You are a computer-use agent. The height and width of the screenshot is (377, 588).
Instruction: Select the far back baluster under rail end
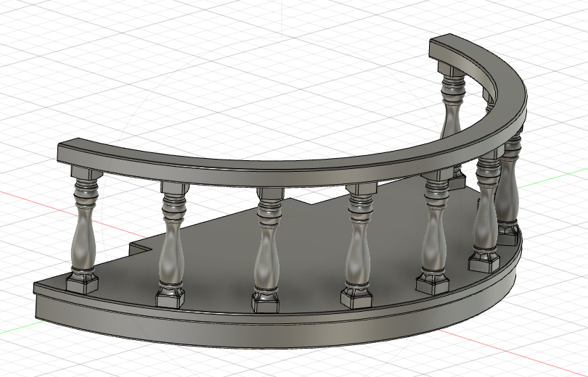[452, 116]
